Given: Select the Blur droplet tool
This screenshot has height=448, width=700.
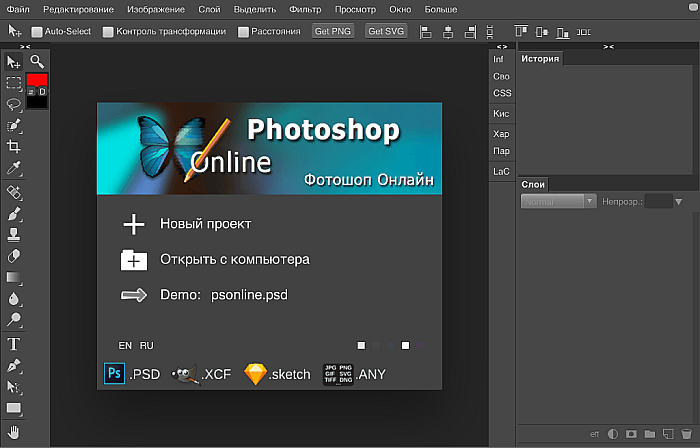Looking at the screenshot, I should coord(13,299).
